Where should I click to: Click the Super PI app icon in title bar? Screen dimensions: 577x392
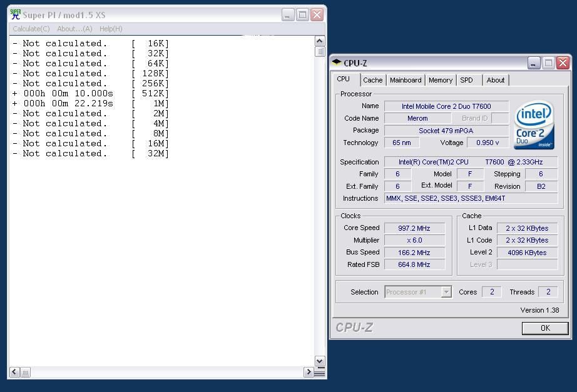pos(16,15)
